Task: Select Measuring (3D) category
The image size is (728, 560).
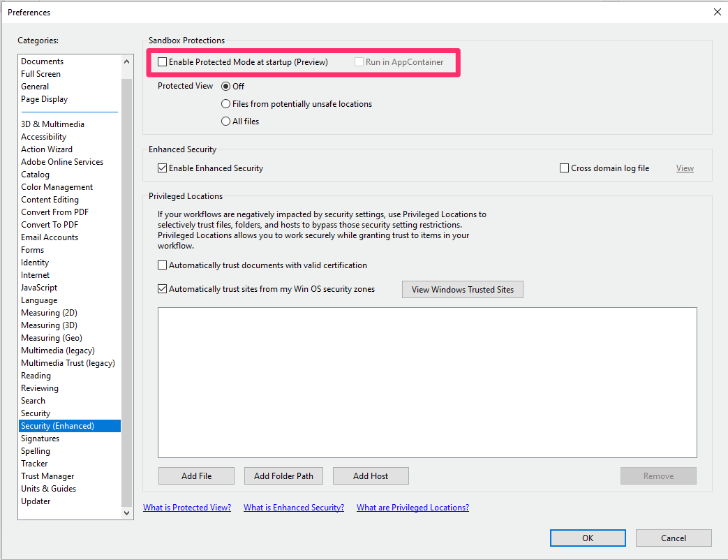Action: 70,325
